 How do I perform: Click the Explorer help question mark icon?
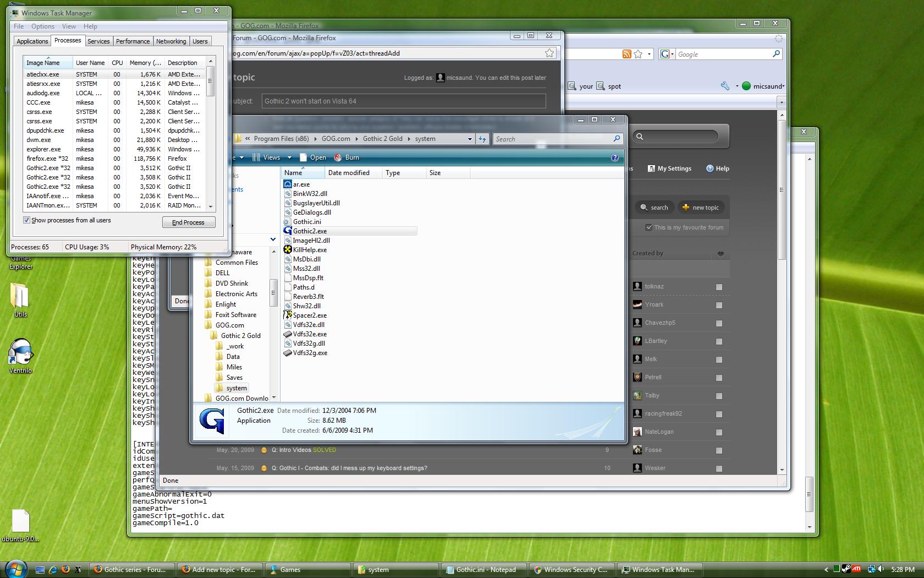615,157
